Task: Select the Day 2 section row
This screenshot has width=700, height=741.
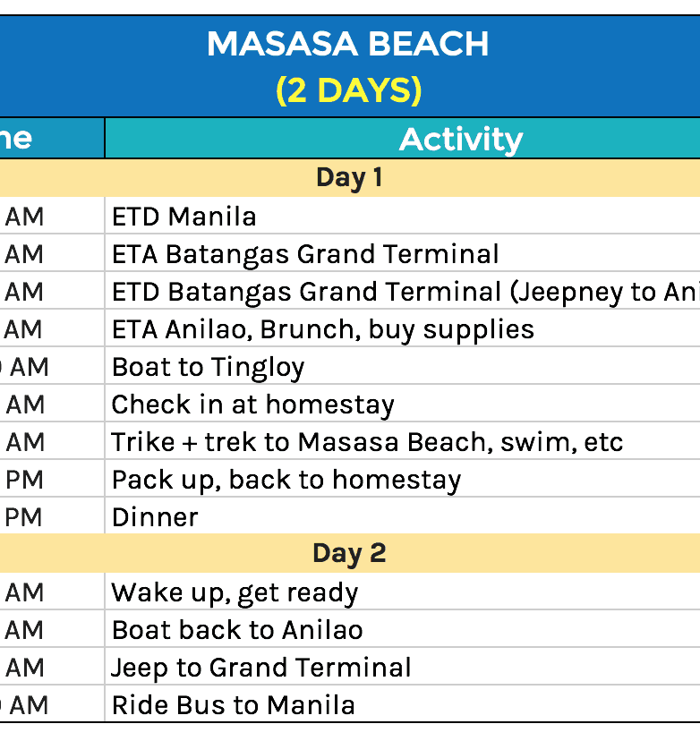Action: [x=349, y=553]
